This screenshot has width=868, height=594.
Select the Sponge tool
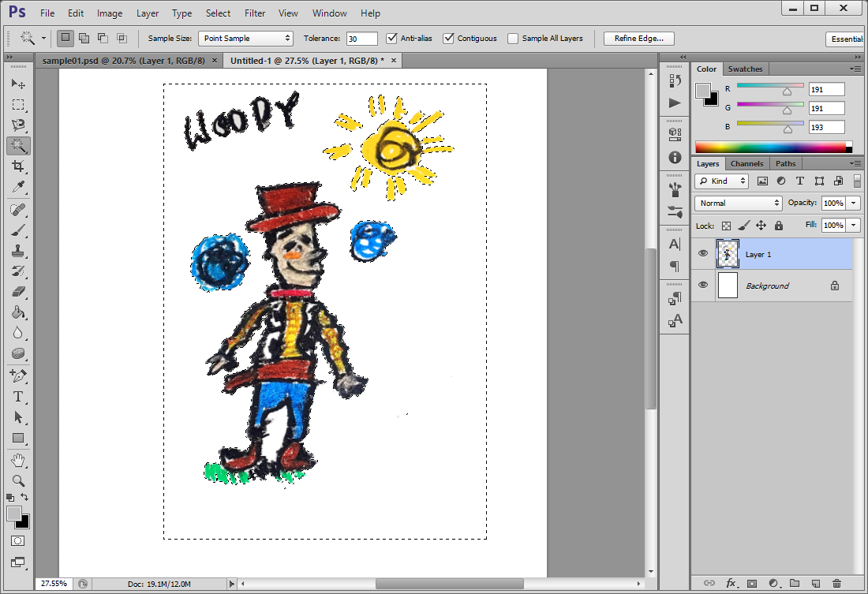[x=18, y=353]
